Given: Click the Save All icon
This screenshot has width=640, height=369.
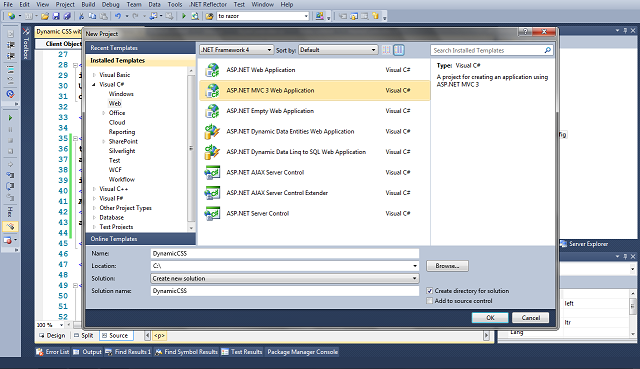Looking at the screenshot, I should tap(67, 16).
